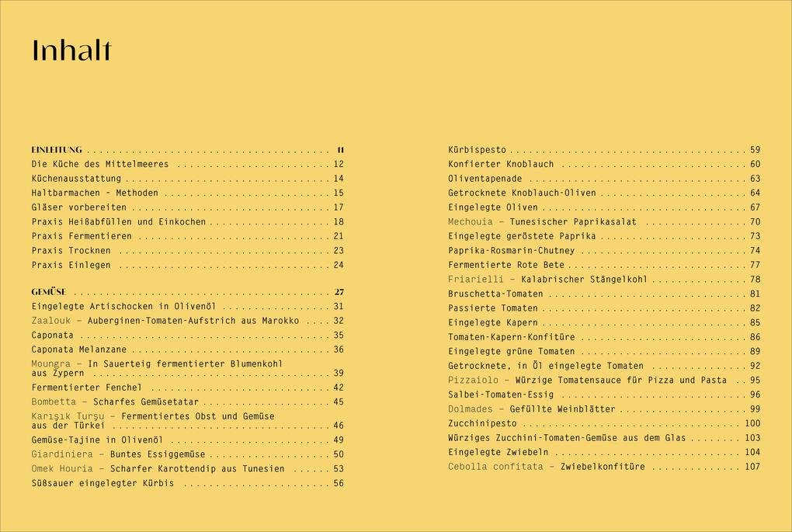Open 'Giardiniera – Buntes Essiggemüse'
Viewport: 792px width, 532px height.
tap(118, 454)
